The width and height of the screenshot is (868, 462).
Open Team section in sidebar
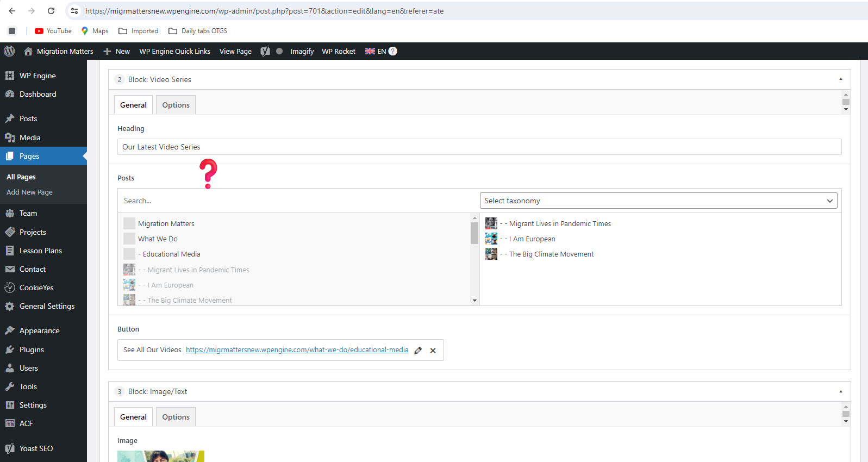(43, 213)
